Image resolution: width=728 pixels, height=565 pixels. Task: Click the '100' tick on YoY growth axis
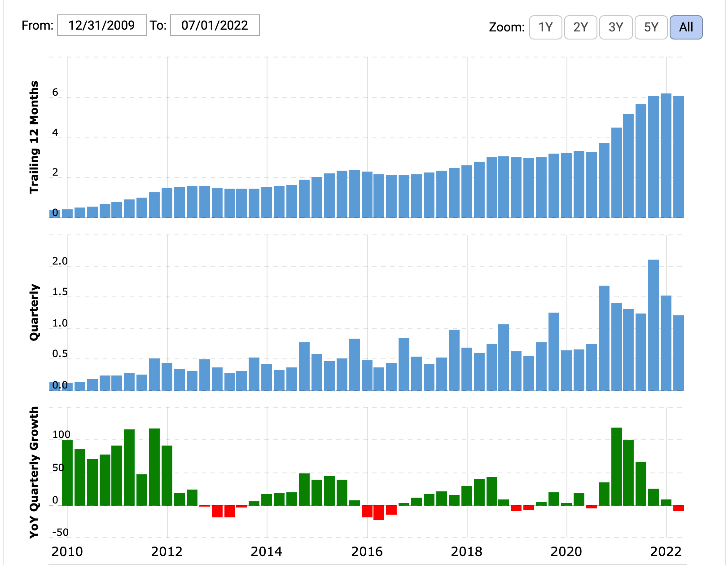pyautogui.click(x=61, y=435)
